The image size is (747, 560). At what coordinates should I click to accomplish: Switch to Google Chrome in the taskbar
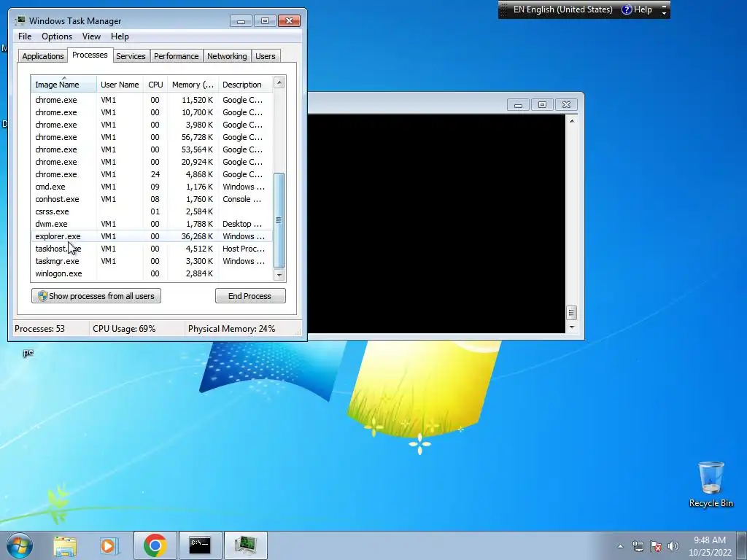pyautogui.click(x=155, y=545)
